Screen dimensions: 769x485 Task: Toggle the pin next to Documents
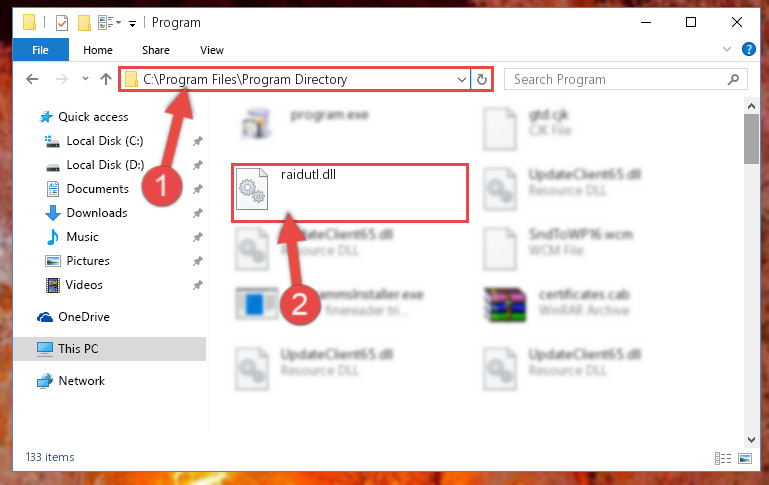point(198,189)
